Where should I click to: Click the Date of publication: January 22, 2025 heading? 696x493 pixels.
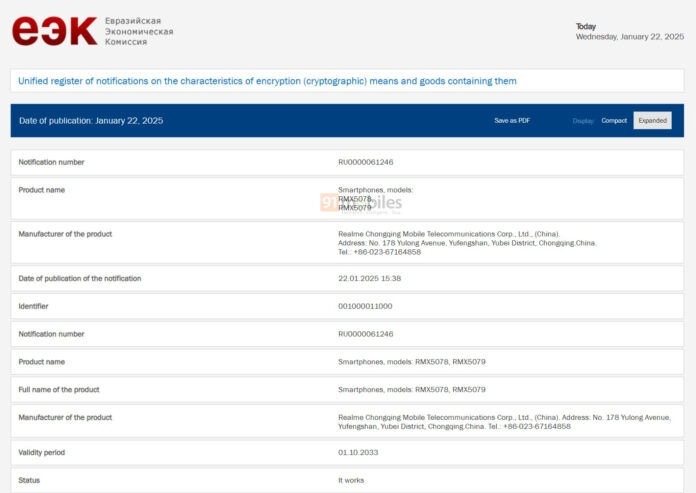91,121
